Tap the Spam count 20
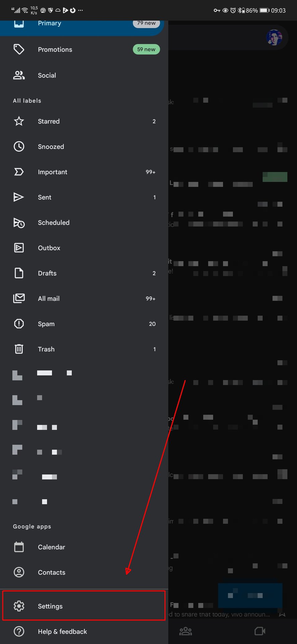 (x=152, y=324)
